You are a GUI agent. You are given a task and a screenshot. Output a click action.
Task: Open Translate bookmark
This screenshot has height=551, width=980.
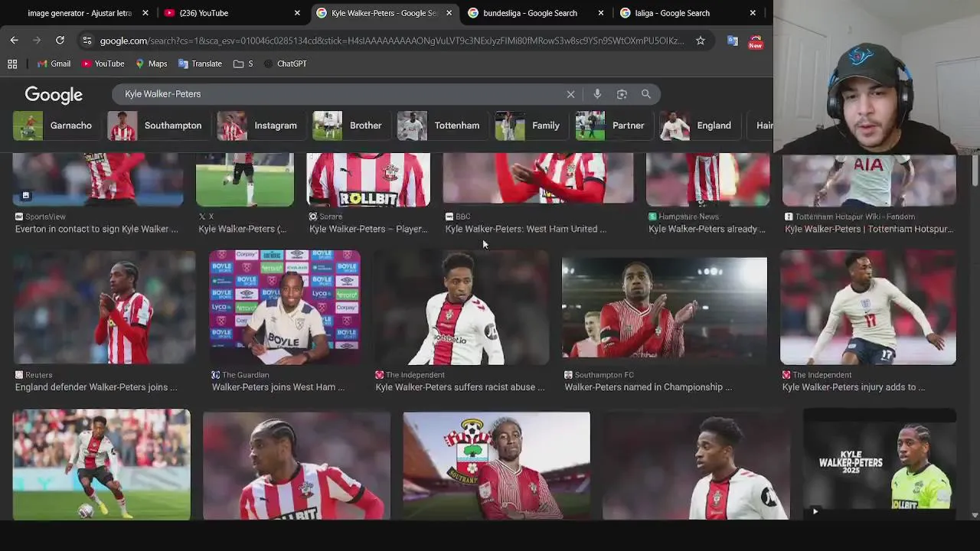[x=199, y=64]
